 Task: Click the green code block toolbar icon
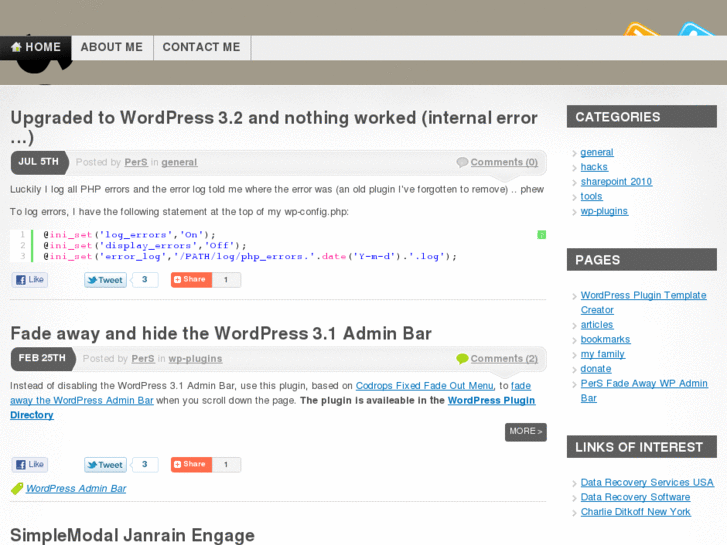[541, 235]
